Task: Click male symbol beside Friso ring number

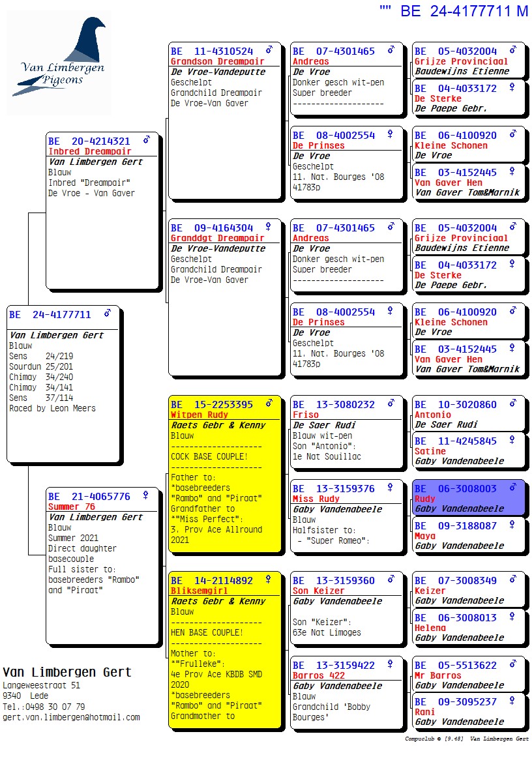Action: [391, 404]
